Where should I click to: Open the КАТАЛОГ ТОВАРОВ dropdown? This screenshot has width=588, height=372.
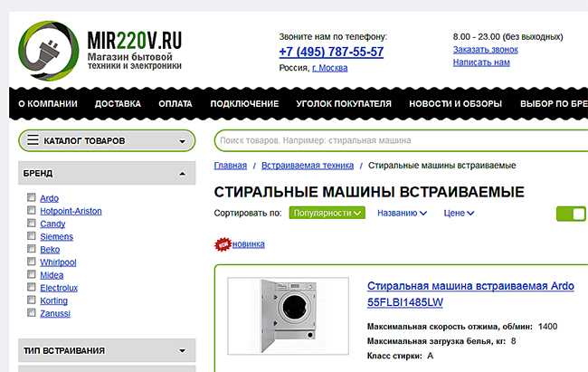tap(107, 141)
